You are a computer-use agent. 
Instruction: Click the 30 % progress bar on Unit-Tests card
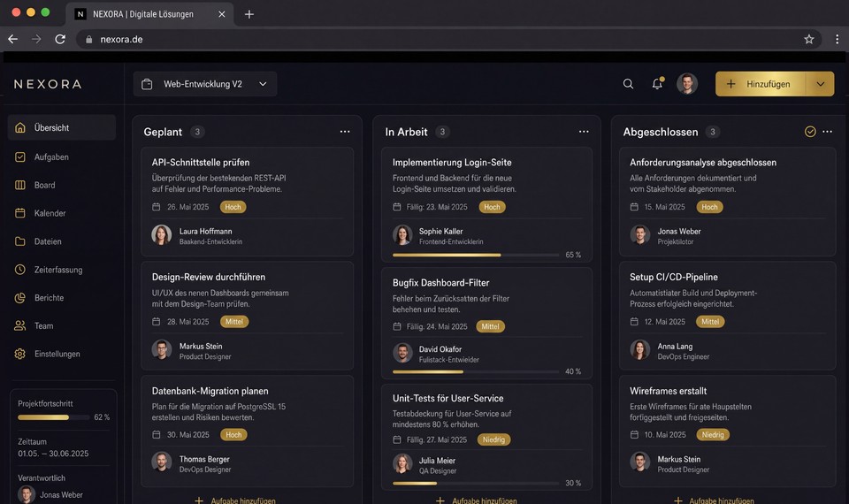(476, 483)
